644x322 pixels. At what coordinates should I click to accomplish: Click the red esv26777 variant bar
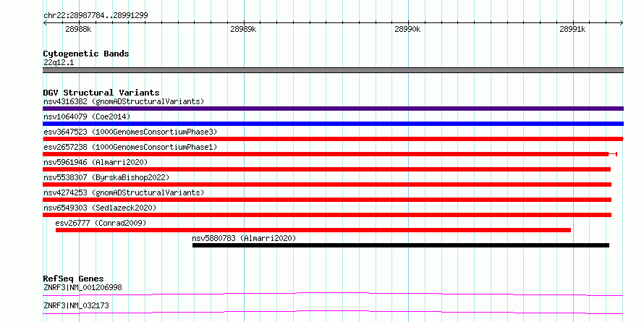(x=313, y=230)
